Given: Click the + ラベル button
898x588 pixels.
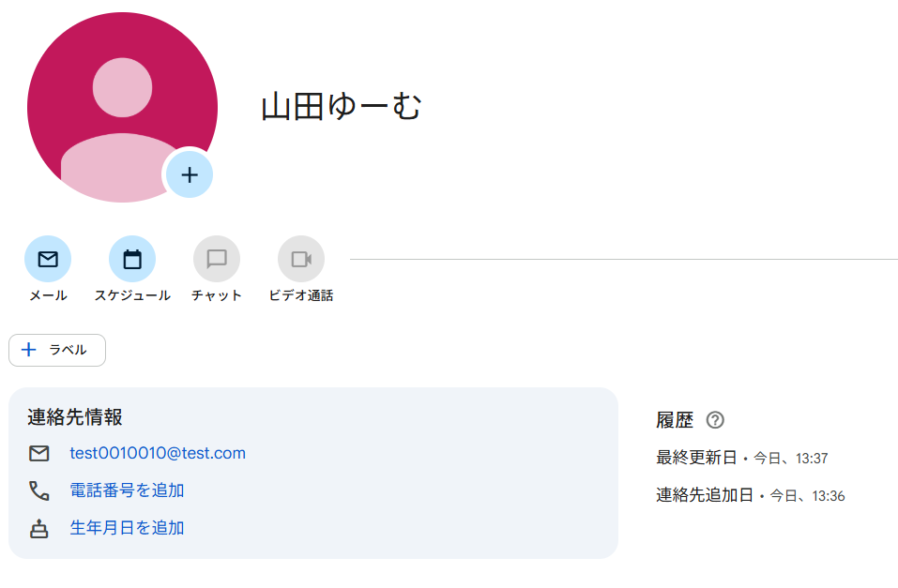Looking at the screenshot, I should (57, 350).
